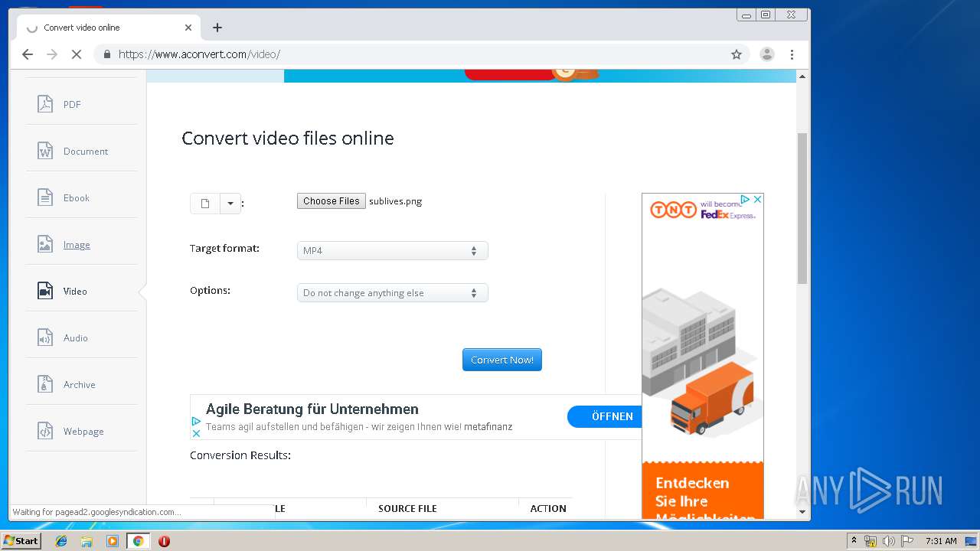Show hidden tray icons arrow

pos(854,541)
